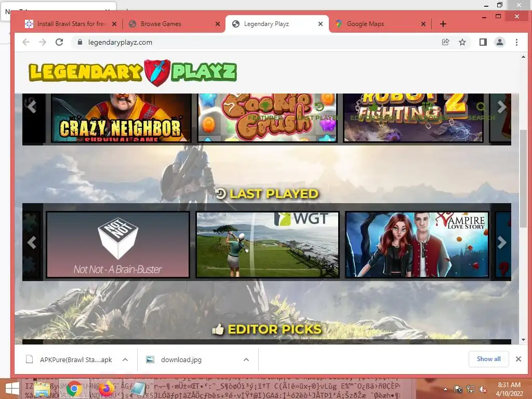Open the Featured navigation item
The width and height of the screenshot is (532, 399).
pyautogui.click(x=265, y=112)
